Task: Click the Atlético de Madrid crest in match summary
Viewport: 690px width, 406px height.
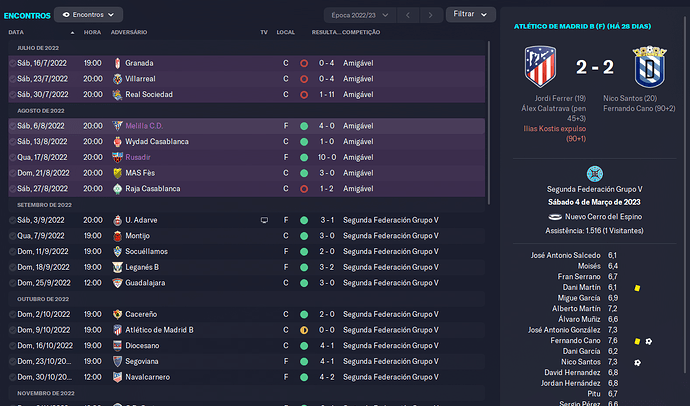Action: [540, 66]
